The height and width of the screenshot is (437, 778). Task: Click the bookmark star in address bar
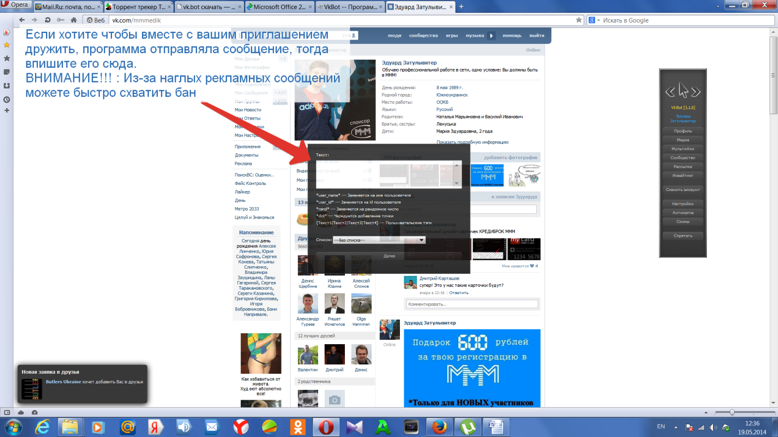tap(578, 20)
